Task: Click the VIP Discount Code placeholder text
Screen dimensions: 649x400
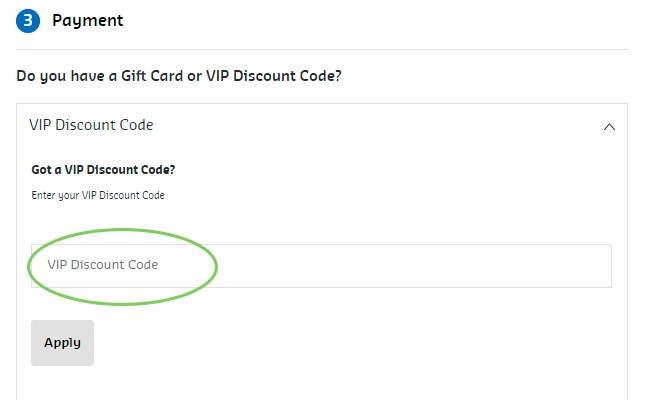Action: (103, 265)
